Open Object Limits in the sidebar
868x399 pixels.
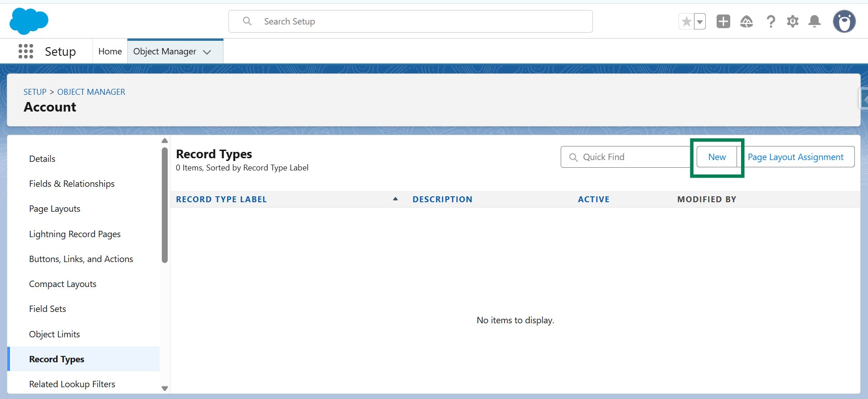pos(54,334)
